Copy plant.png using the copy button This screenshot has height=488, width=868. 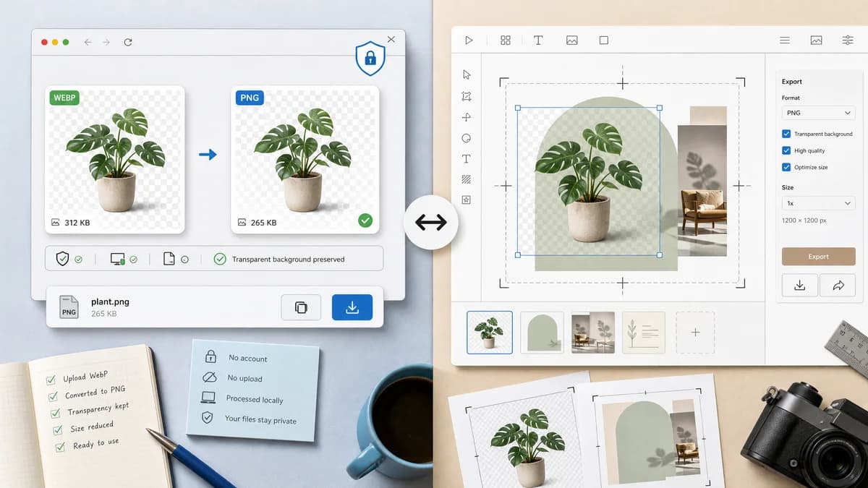tap(301, 307)
